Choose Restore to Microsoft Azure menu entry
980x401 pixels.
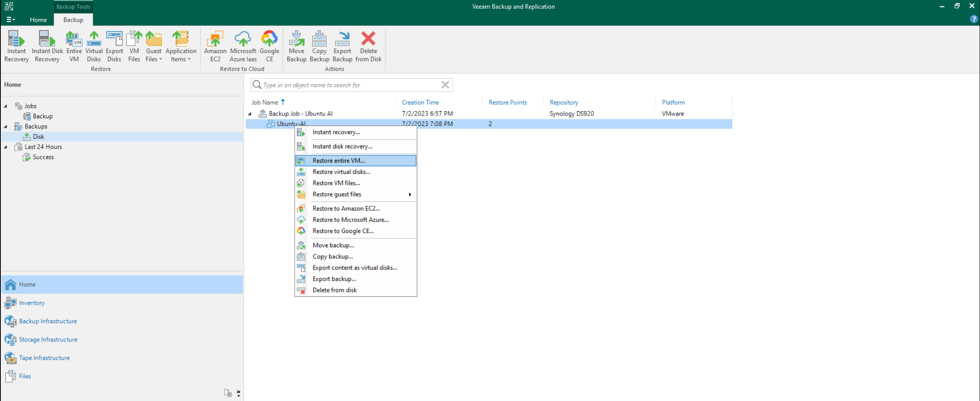[356, 219]
